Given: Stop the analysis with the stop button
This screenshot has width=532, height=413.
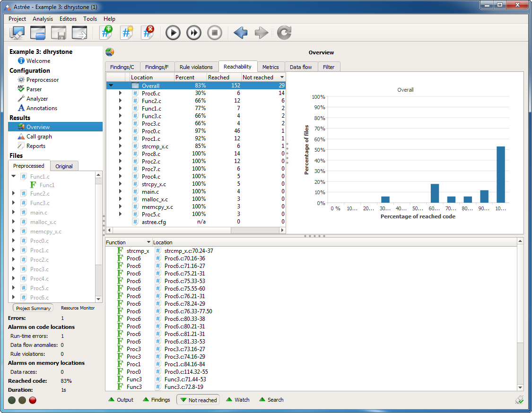Looking at the screenshot, I should pos(214,33).
